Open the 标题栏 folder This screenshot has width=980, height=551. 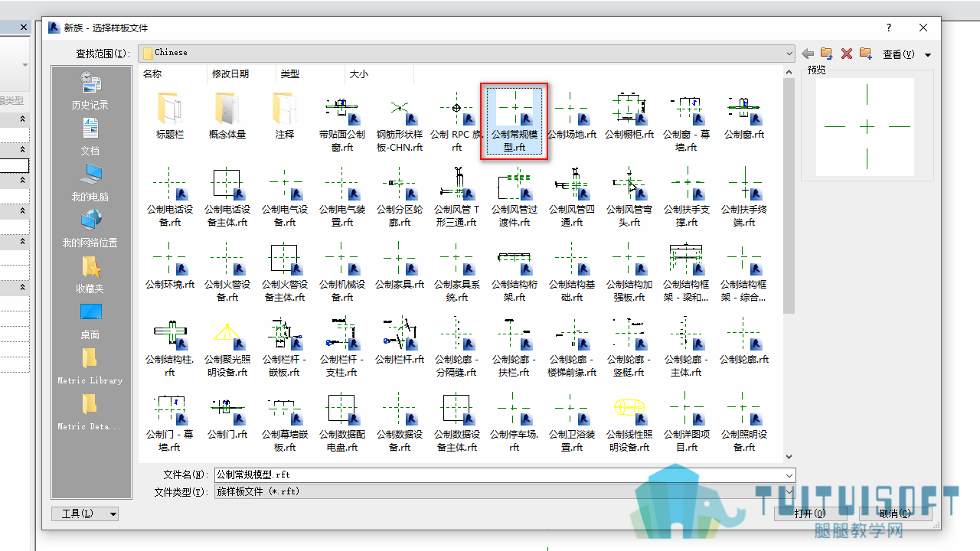tap(170, 116)
